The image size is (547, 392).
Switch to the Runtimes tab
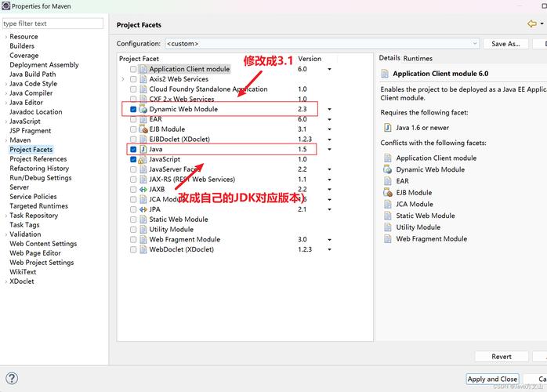coord(418,58)
